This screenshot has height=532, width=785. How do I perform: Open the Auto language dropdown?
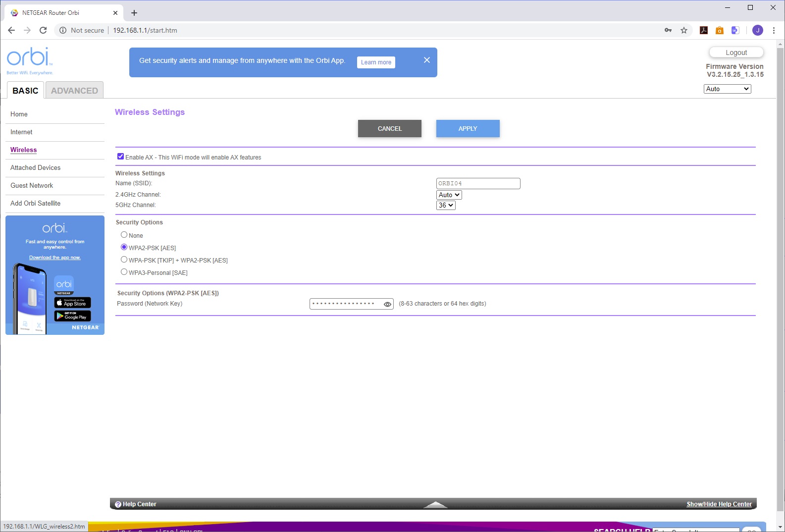[x=728, y=89]
